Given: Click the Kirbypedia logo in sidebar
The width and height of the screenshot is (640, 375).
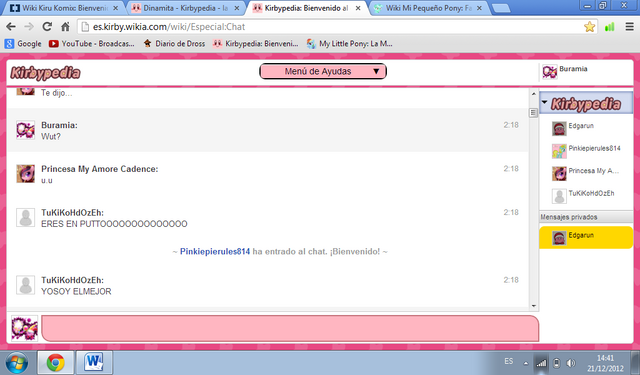Looking at the screenshot, I should pyautogui.click(x=586, y=104).
